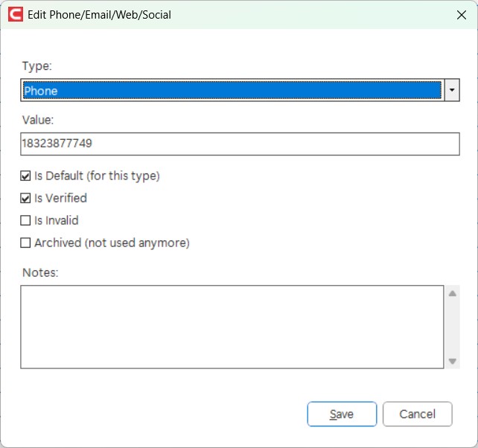The image size is (478, 448).
Task: Cancel editing the phone entry
Action: (x=418, y=414)
